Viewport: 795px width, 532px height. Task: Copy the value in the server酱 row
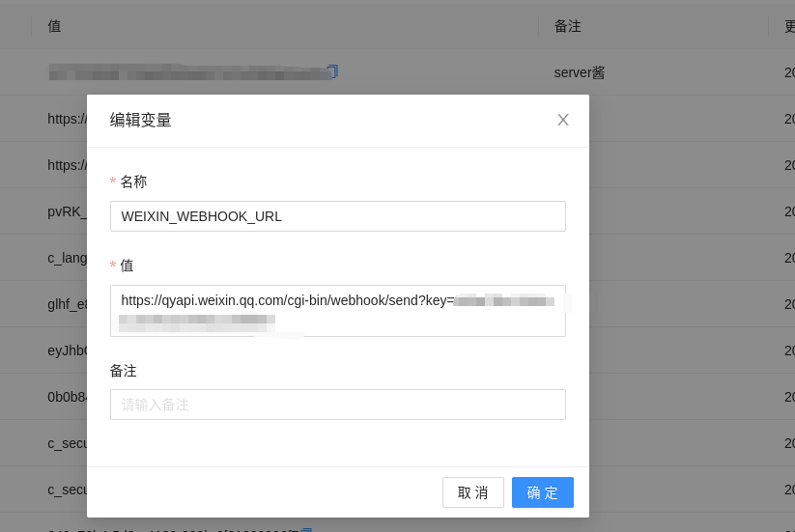click(332, 71)
